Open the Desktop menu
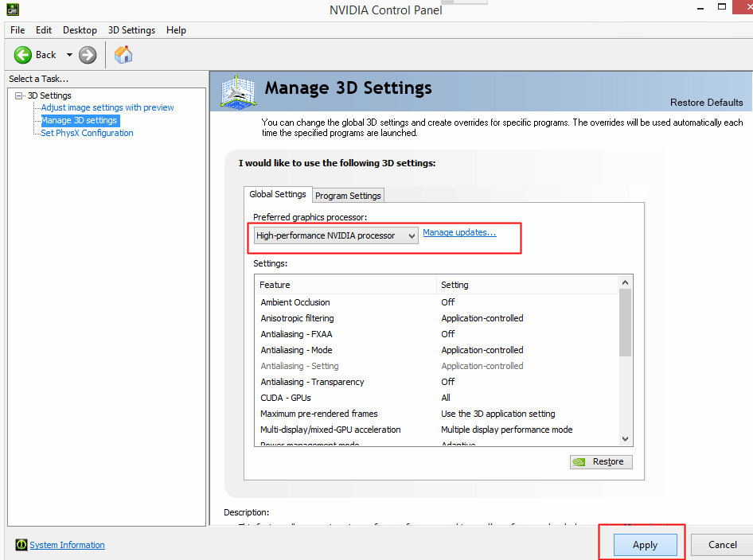This screenshot has width=753, height=560. [x=80, y=30]
